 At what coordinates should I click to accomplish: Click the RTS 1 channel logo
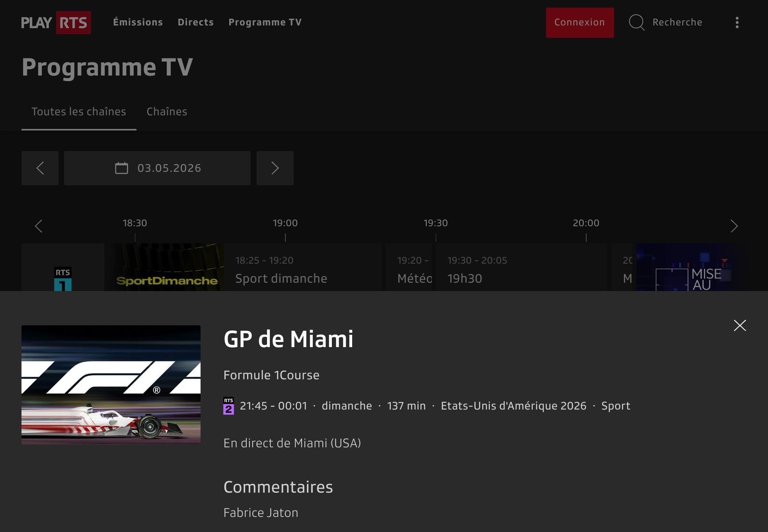coord(63,279)
